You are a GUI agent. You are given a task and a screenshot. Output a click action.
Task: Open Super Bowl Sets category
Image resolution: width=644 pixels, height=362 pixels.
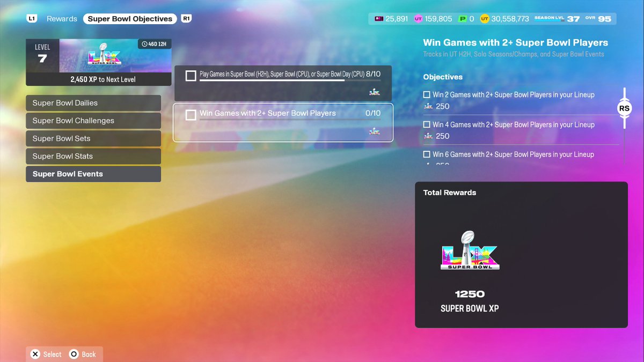[93, 138]
